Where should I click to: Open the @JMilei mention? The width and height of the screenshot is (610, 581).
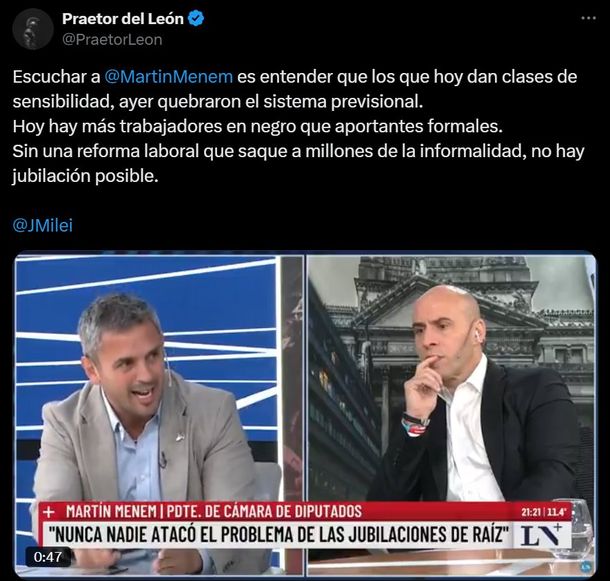[x=43, y=225]
